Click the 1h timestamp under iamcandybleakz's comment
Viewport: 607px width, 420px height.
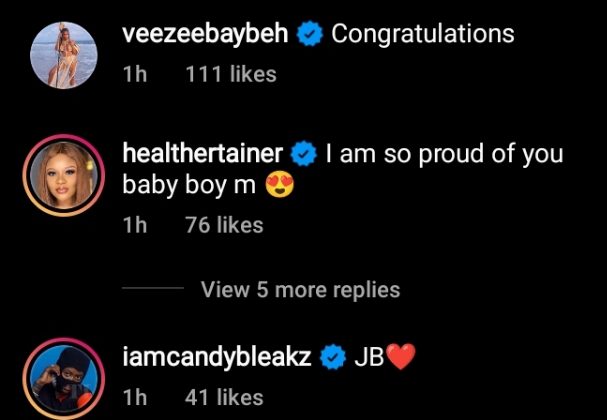(x=133, y=397)
